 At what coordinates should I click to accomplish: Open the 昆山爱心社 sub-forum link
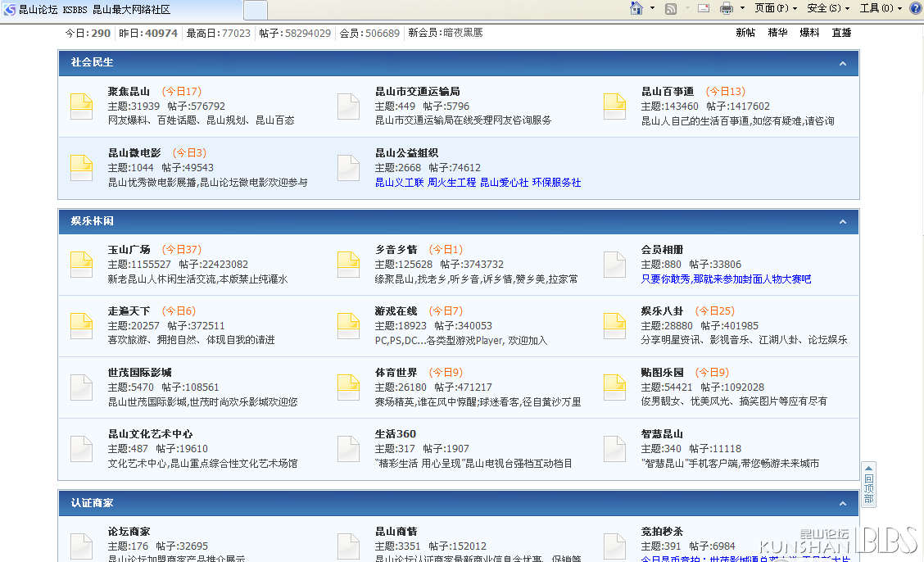tap(504, 183)
